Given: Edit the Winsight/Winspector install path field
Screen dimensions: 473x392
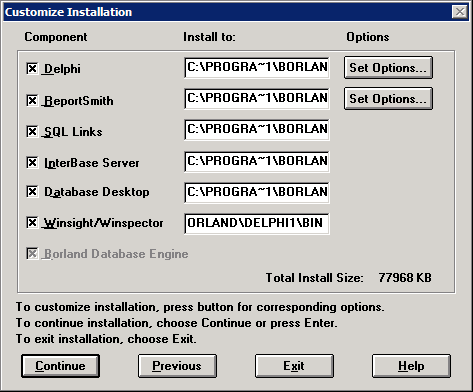Looking at the screenshot, I should tap(257, 224).
